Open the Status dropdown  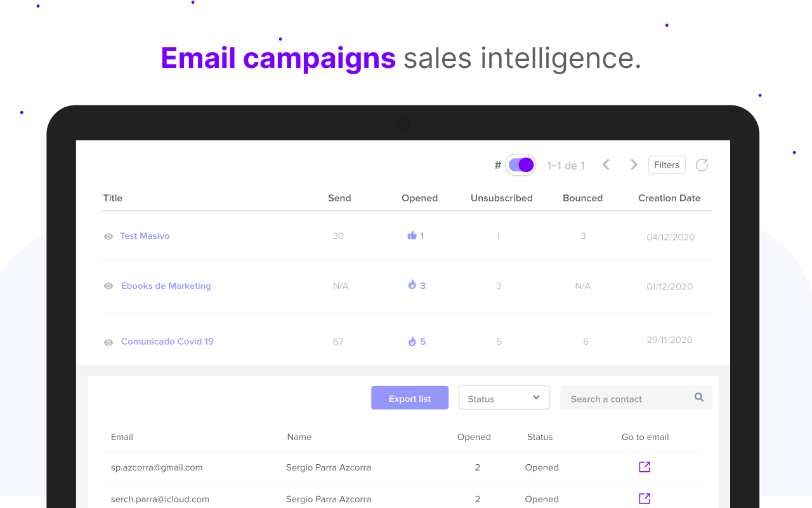504,398
